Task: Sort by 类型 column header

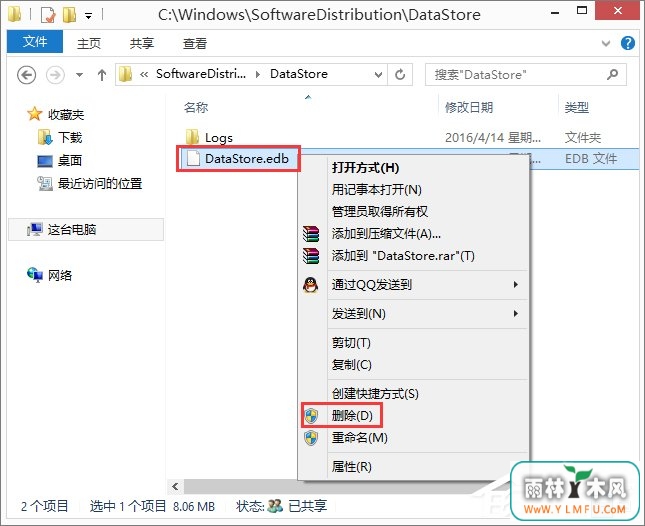Action: [x=576, y=108]
